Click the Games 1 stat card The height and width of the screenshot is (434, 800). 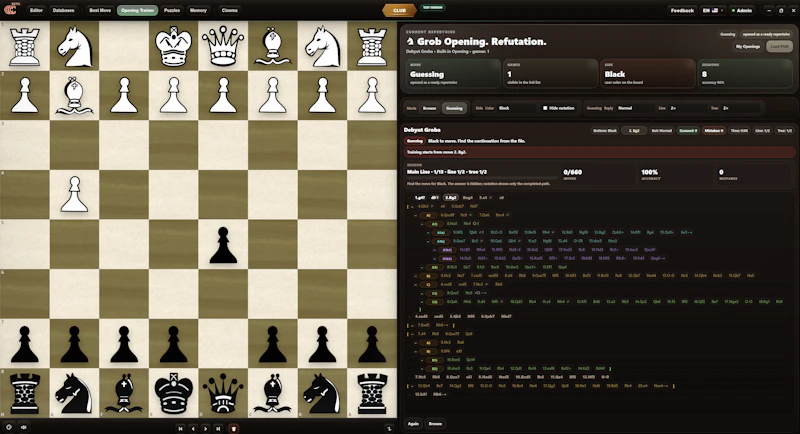tap(551, 73)
